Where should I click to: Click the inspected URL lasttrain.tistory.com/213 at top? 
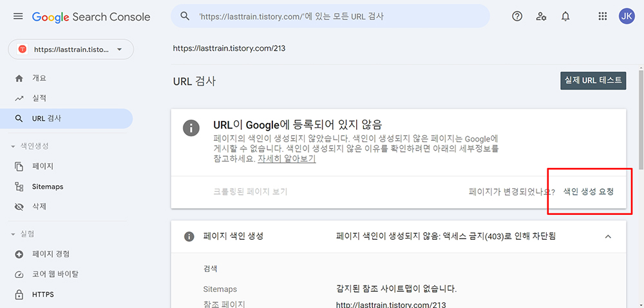229,48
